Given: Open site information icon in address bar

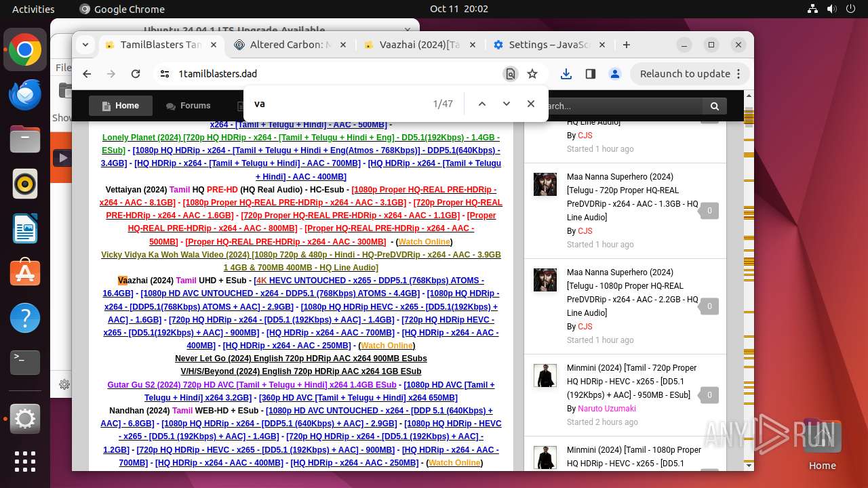Looking at the screenshot, I should point(164,74).
